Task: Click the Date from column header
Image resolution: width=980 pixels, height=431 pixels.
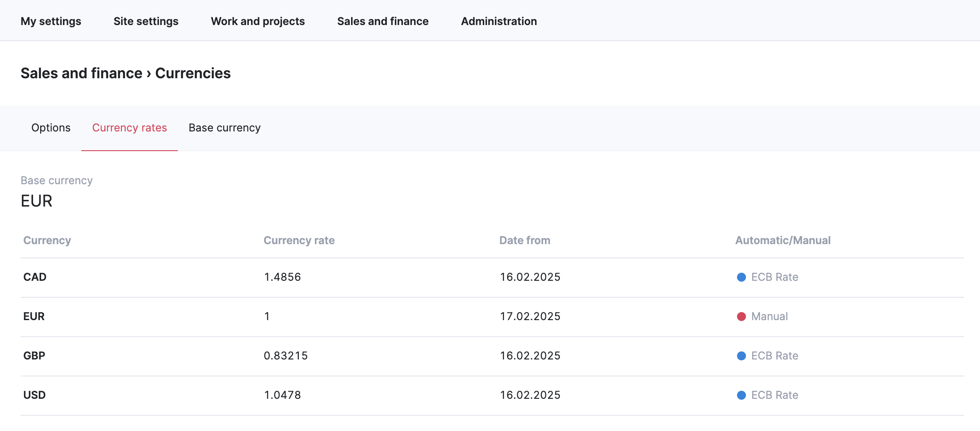Action: (x=525, y=241)
